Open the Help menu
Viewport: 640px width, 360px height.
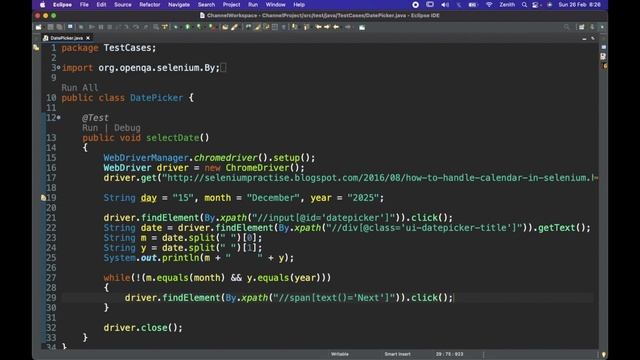tap(299, 4)
